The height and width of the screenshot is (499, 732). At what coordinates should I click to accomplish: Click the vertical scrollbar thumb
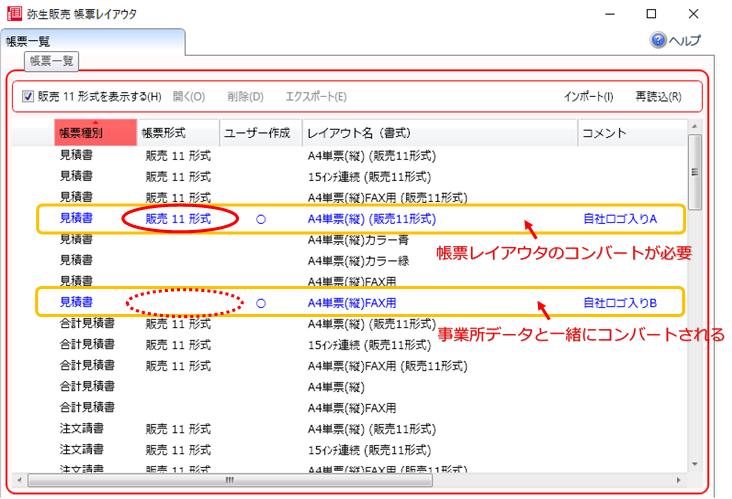pyautogui.click(x=695, y=172)
